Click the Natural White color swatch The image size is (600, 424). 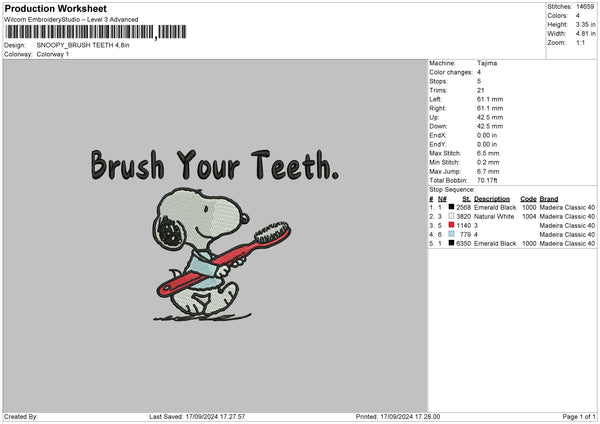pos(451,216)
